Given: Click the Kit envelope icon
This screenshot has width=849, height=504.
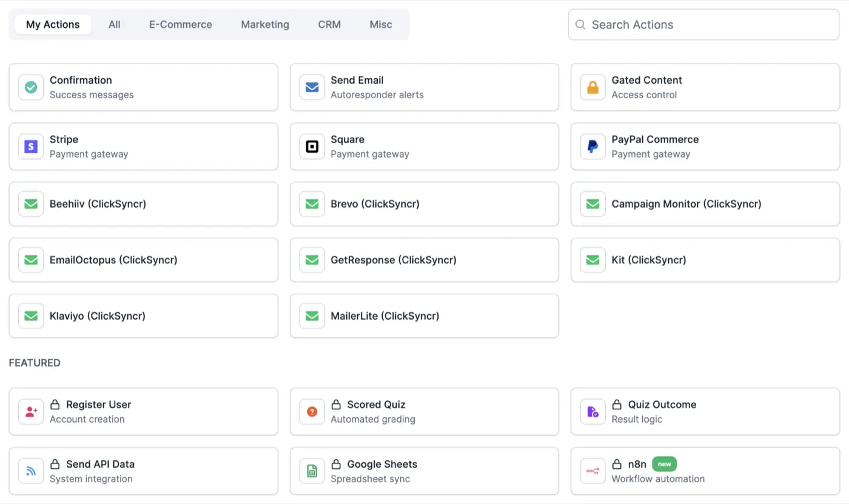Looking at the screenshot, I should [x=592, y=260].
